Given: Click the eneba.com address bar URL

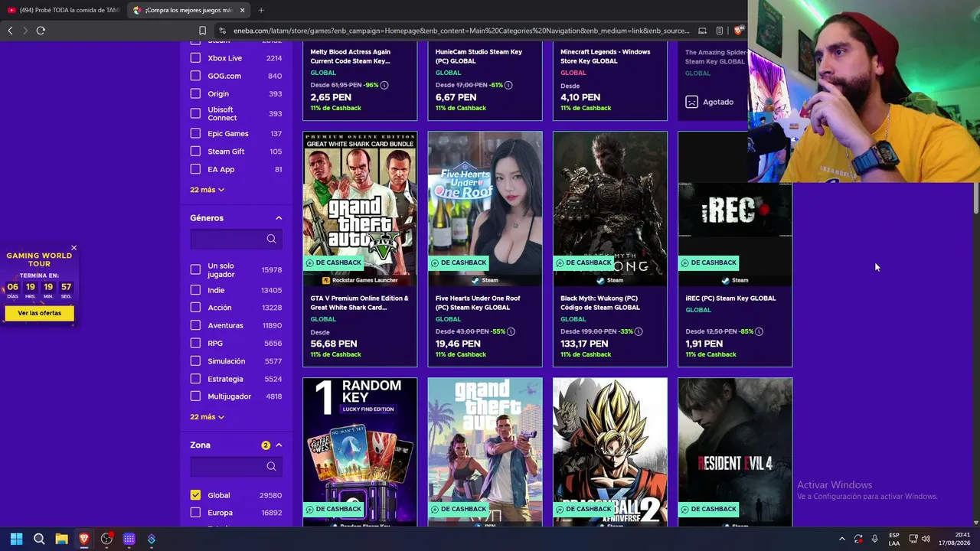Looking at the screenshot, I should click(x=461, y=31).
